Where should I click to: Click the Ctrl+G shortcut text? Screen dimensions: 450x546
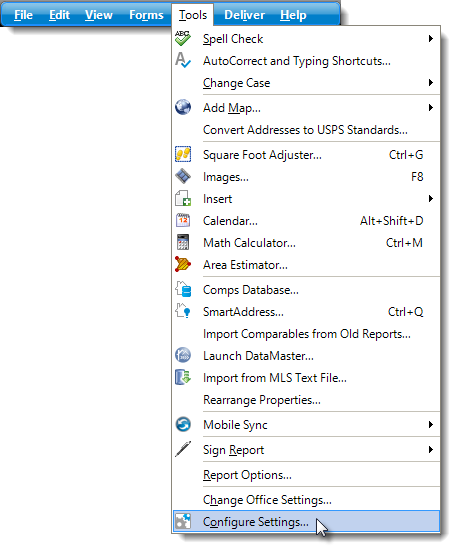click(406, 155)
